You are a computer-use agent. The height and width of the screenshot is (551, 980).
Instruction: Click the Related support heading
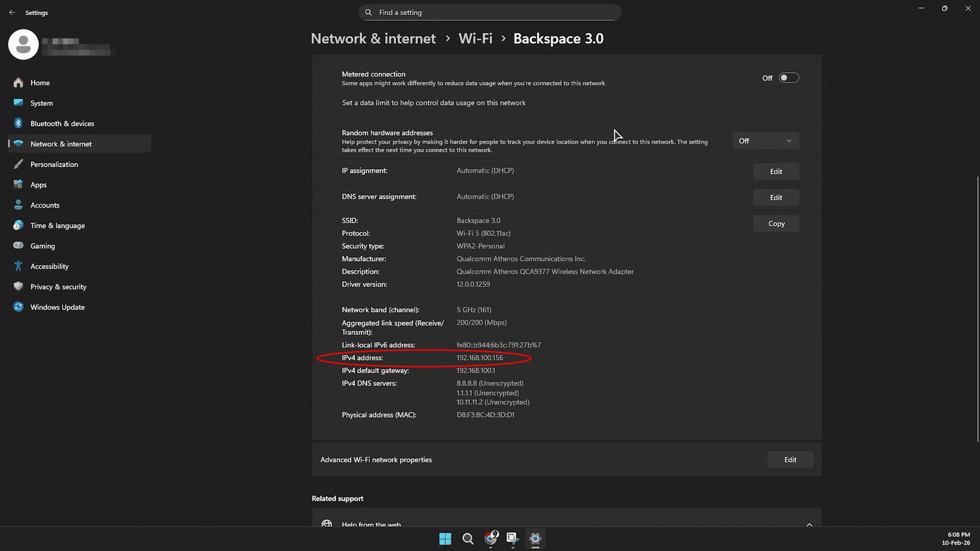[x=337, y=499]
